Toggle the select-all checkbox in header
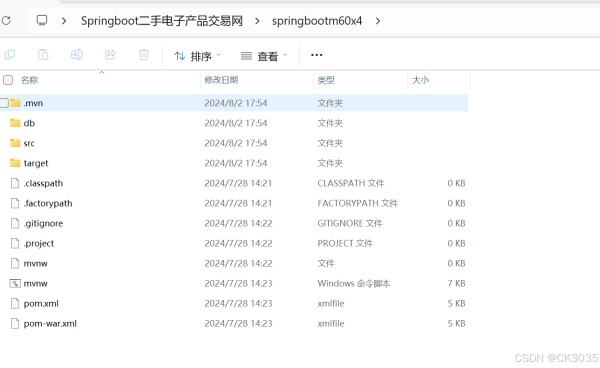This screenshot has height=368, width=600. pyautogui.click(x=8, y=80)
